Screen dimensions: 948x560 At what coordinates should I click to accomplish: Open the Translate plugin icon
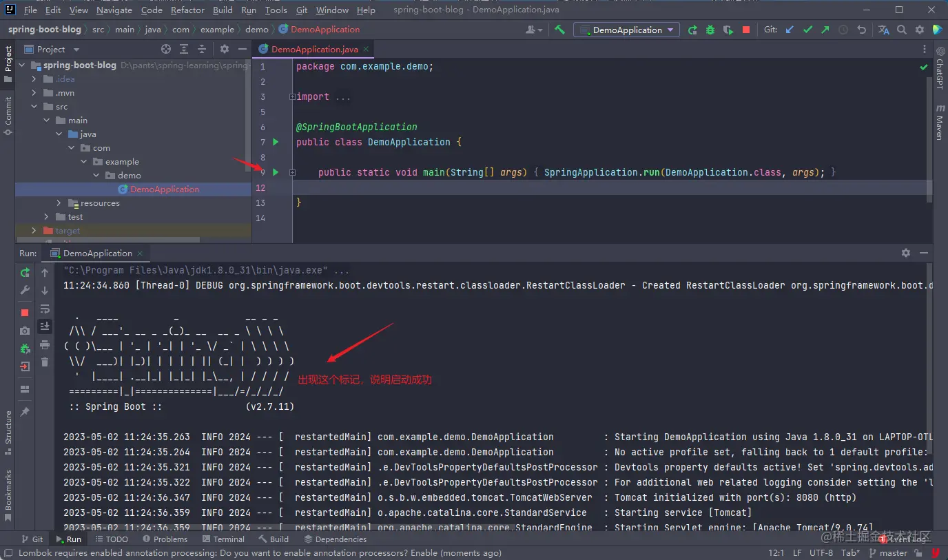tap(884, 30)
